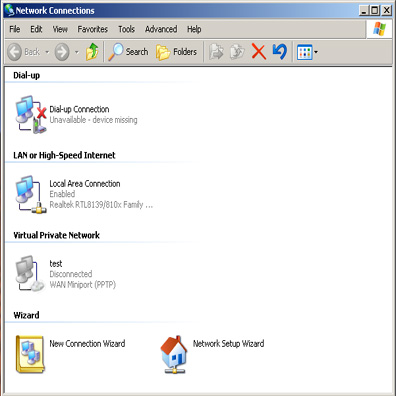The image size is (396, 396).
Task: Close the Network Connections window
Action: [386, 10]
